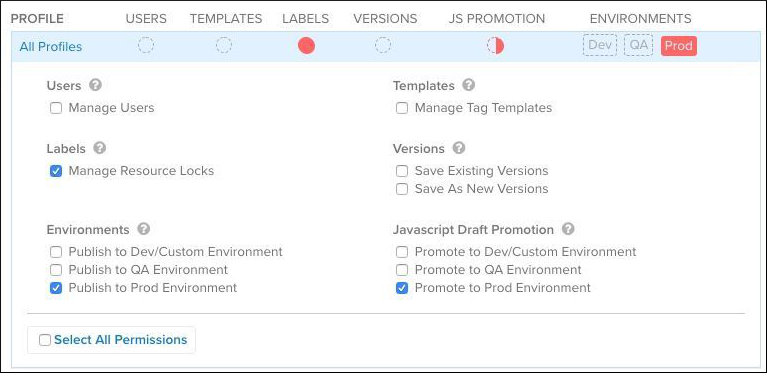767x373 pixels.
Task: Click the red Prod environment badge
Action: 678,46
